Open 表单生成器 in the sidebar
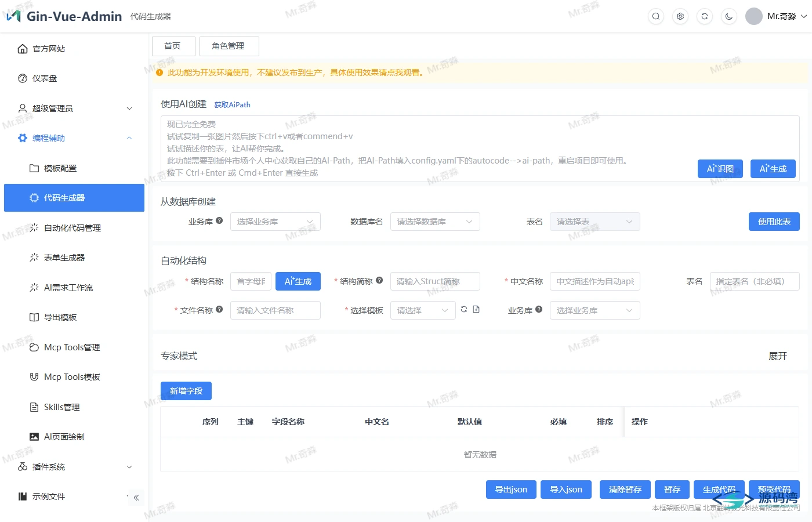The image size is (812, 522). click(74, 258)
